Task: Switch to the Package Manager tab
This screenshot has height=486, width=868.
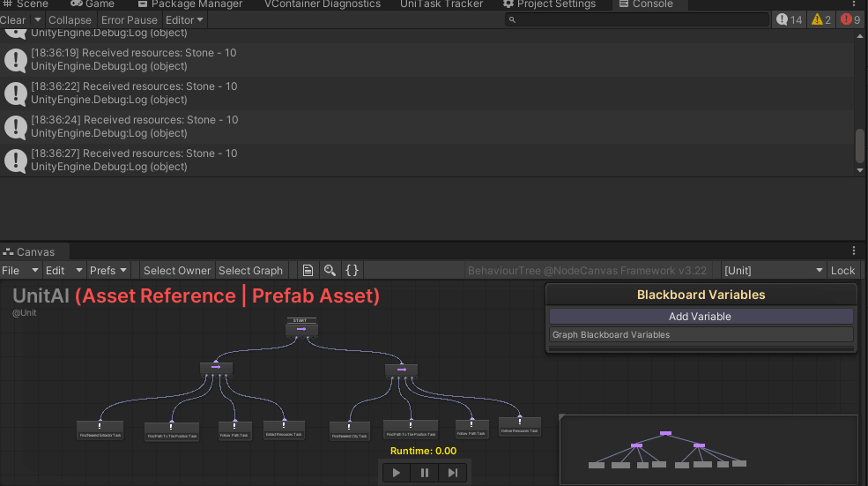Action: [x=189, y=4]
